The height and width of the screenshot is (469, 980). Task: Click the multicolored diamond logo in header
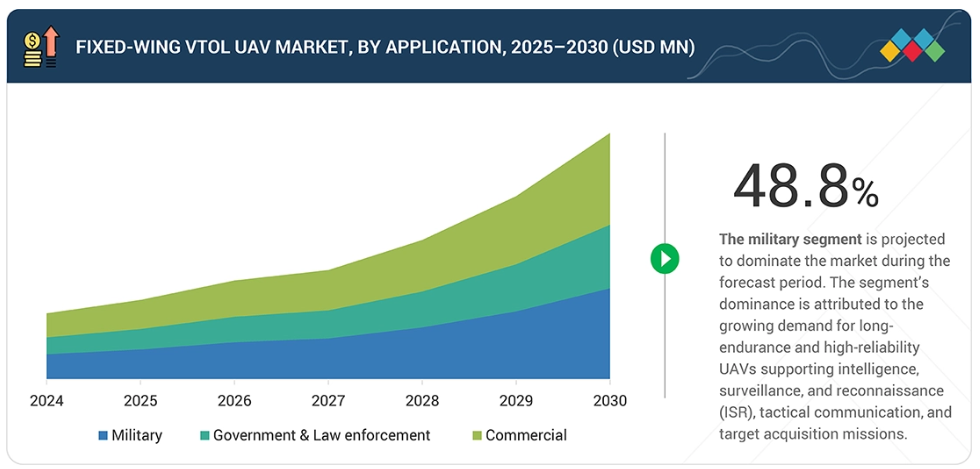[911, 47]
